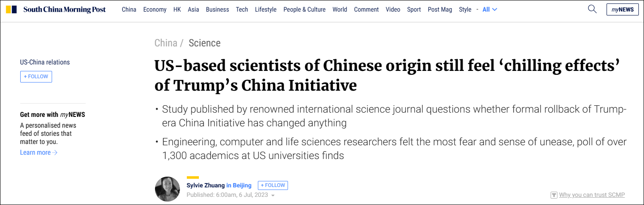Image resolution: width=644 pixels, height=205 pixels.
Task: Go to the Tech section
Action: 242,9
